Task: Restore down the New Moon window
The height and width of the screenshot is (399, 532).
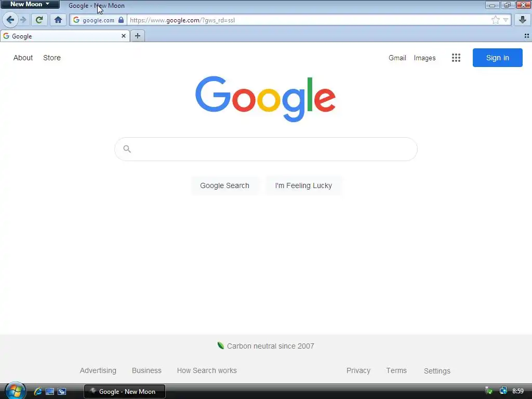Action: (507, 5)
